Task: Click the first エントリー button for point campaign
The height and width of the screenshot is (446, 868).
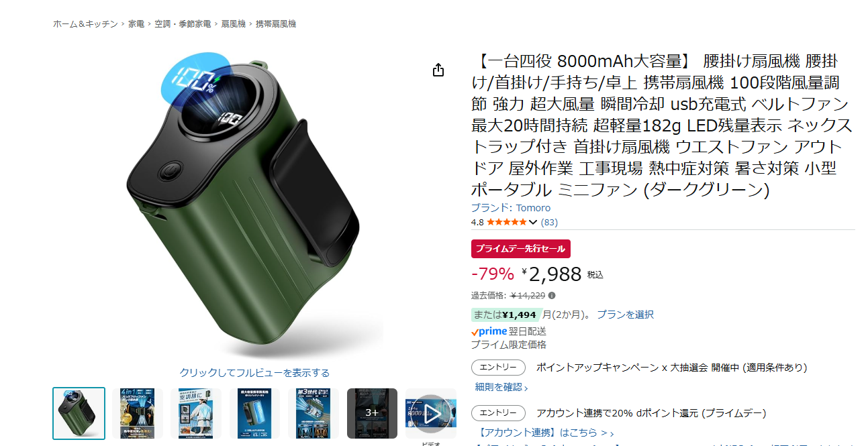Action: point(498,368)
